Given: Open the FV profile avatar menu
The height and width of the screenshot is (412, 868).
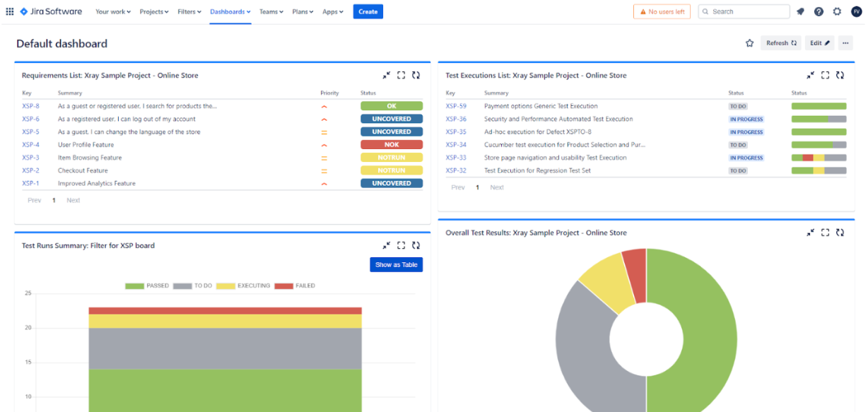Looking at the screenshot, I should (855, 11).
